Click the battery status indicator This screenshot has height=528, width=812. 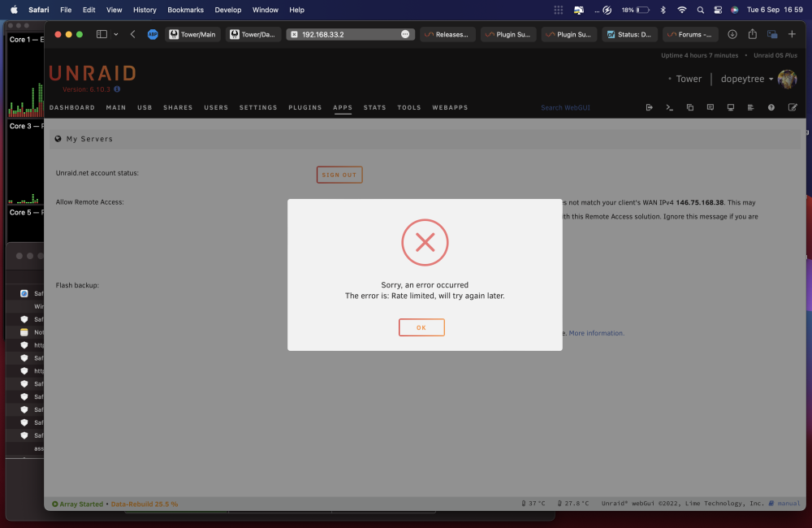636,10
